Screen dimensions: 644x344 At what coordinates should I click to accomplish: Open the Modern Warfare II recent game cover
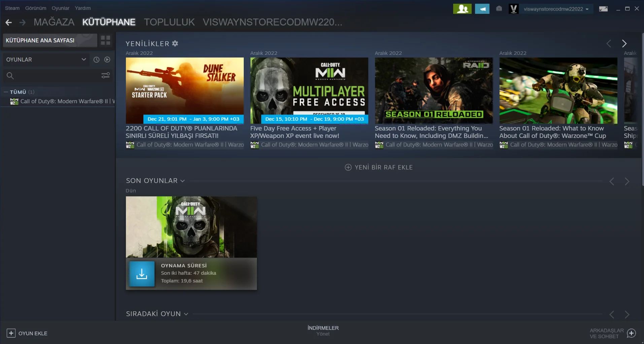point(191,227)
